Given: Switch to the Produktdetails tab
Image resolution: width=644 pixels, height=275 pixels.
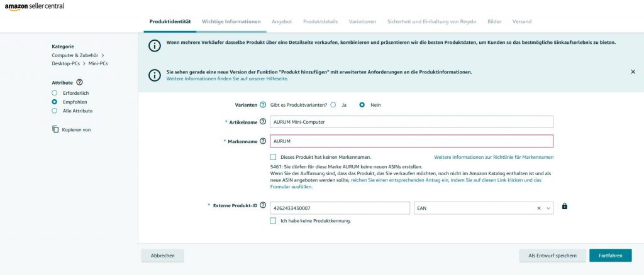Looking at the screenshot, I should pyautogui.click(x=320, y=22).
